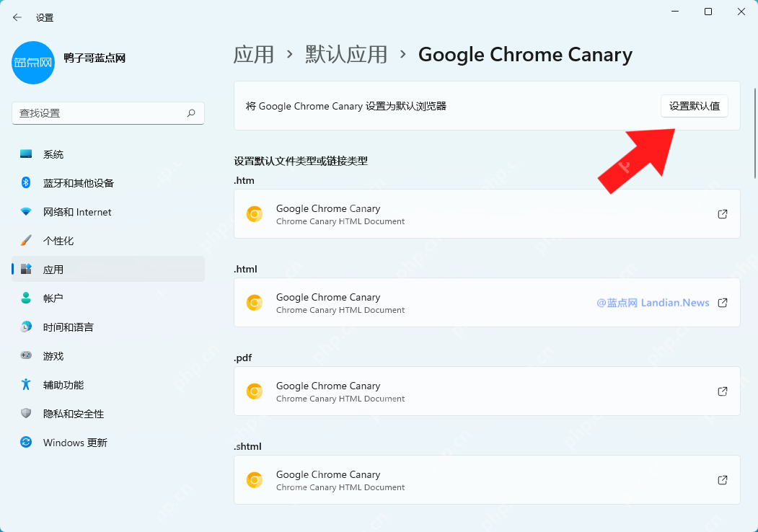Image resolution: width=758 pixels, height=532 pixels.
Task: Open 网络和 Internet settings
Action: coord(107,212)
